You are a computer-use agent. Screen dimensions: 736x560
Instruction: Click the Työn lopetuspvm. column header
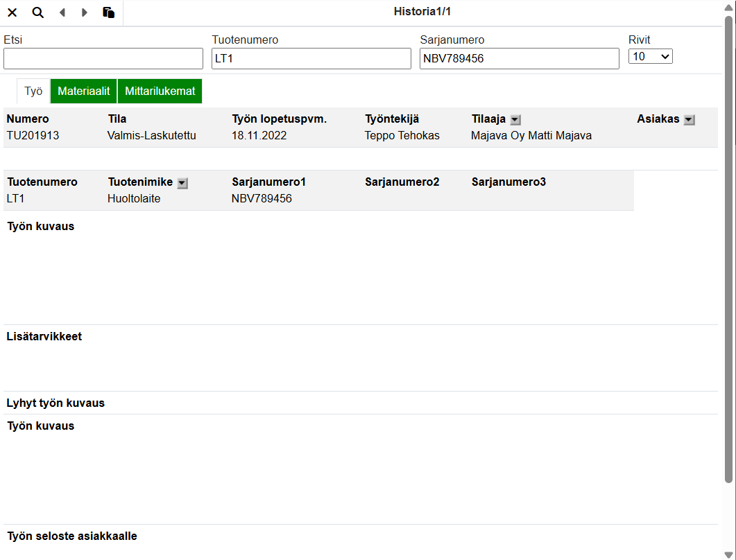pos(279,119)
